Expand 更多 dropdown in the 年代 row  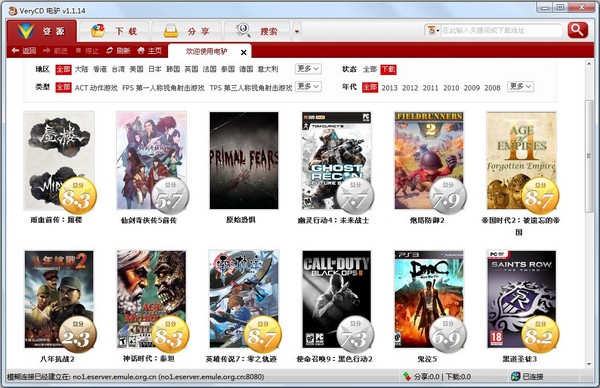pyautogui.click(x=520, y=87)
